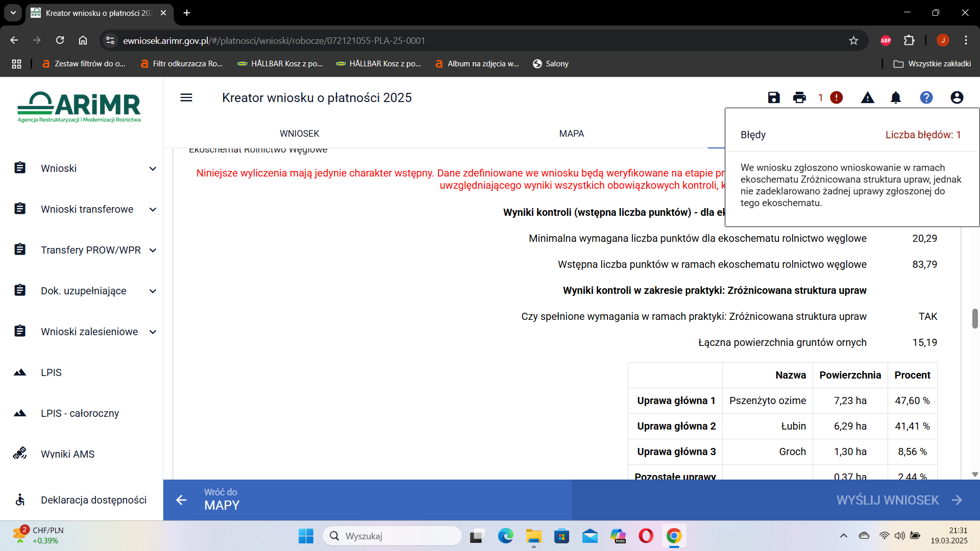
Task: Open a new browser tab
Action: click(187, 13)
